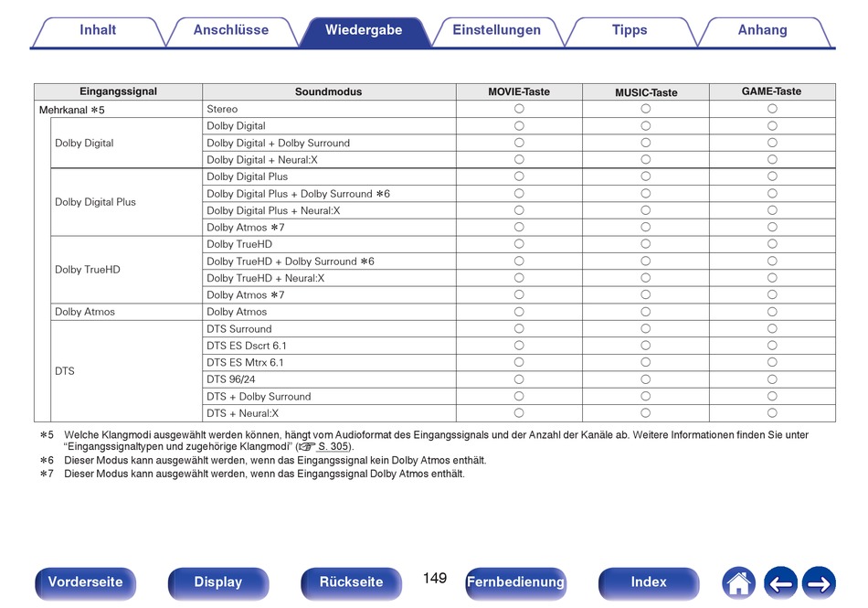
Task: Click the Soundmodus column header
Action: (329, 92)
